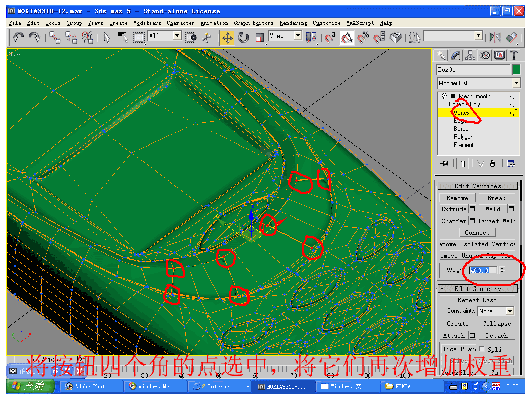This screenshot has width=532, height=399.
Task: Open the Hierarchy command panel tab
Action: pyautogui.click(x=470, y=55)
